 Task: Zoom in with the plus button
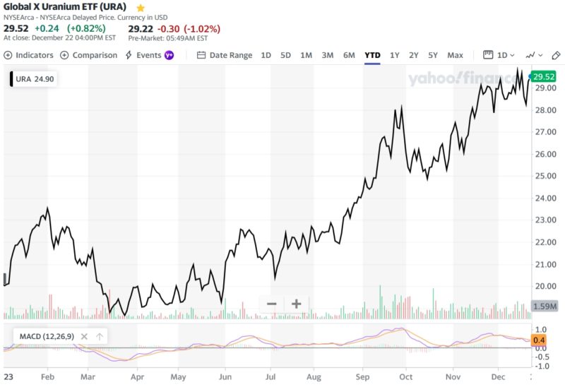click(x=296, y=304)
